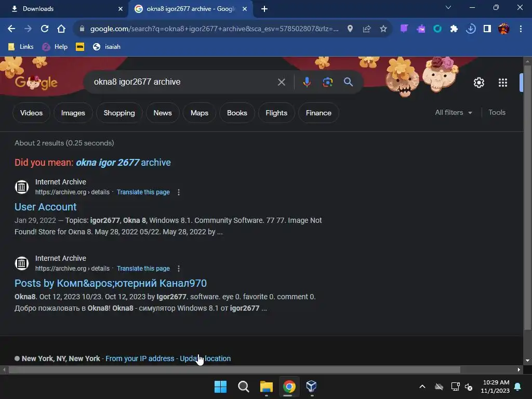
Task: Open a new browser tab
Action: click(264, 9)
